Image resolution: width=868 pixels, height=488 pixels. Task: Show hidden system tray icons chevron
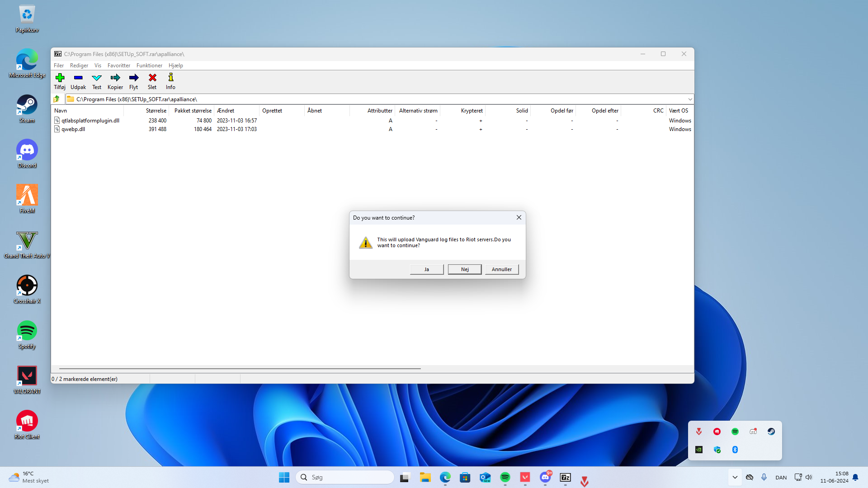click(x=735, y=477)
